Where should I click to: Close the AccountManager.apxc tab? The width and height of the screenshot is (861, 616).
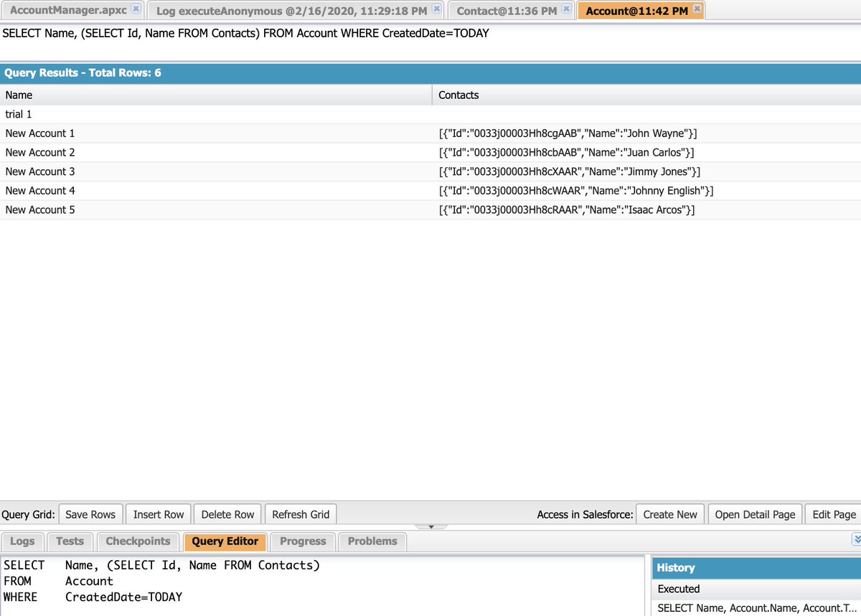[x=136, y=9]
